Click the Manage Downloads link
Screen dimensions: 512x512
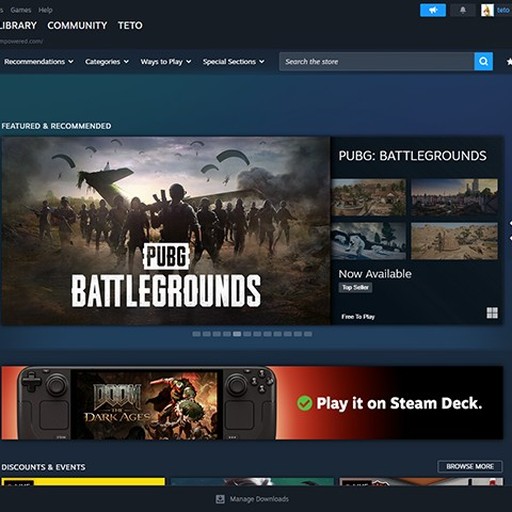pyautogui.click(x=259, y=499)
